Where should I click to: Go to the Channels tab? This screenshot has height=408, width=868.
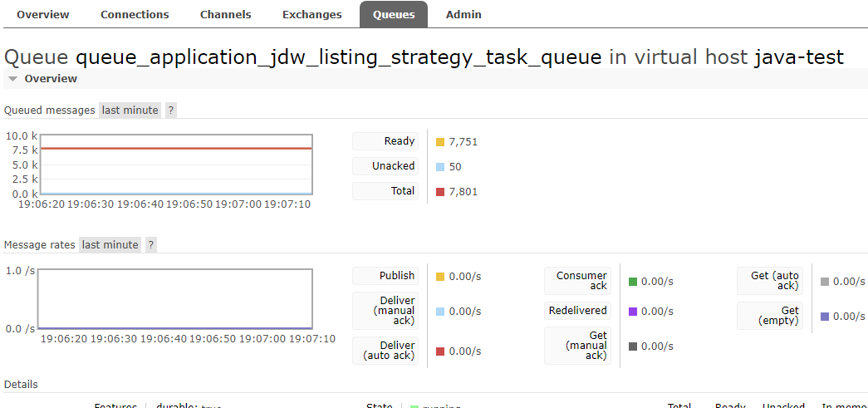point(225,14)
